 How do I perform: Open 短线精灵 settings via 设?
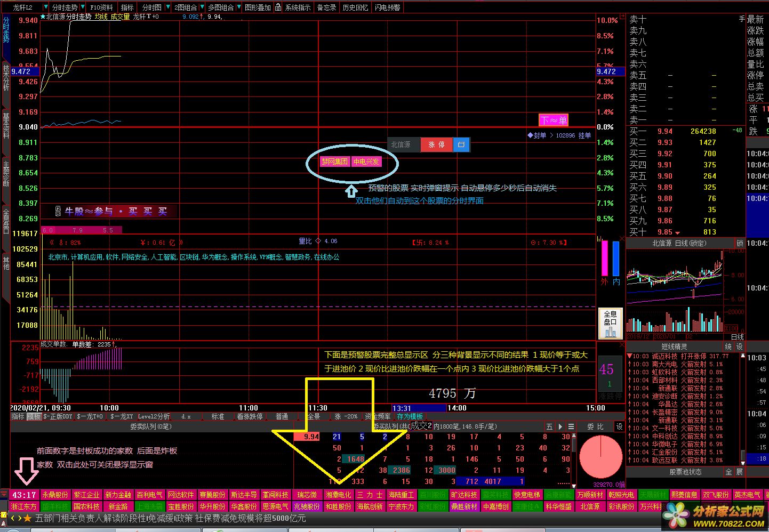(740, 346)
